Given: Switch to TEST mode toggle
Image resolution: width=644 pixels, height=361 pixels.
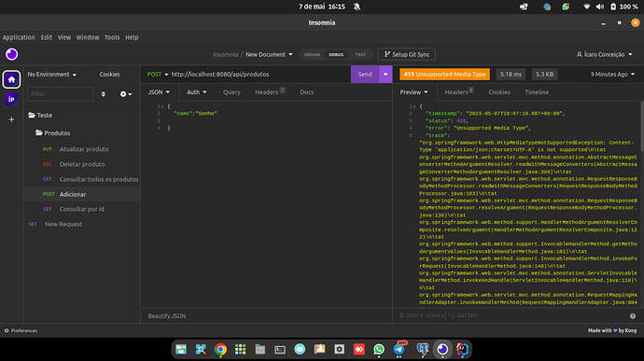Looking at the screenshot, I should (360, 55).
